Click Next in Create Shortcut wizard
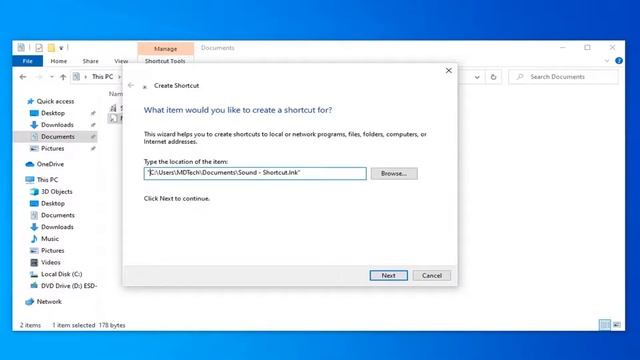Viewport: 640px width, 360px height. pos(389,276)
